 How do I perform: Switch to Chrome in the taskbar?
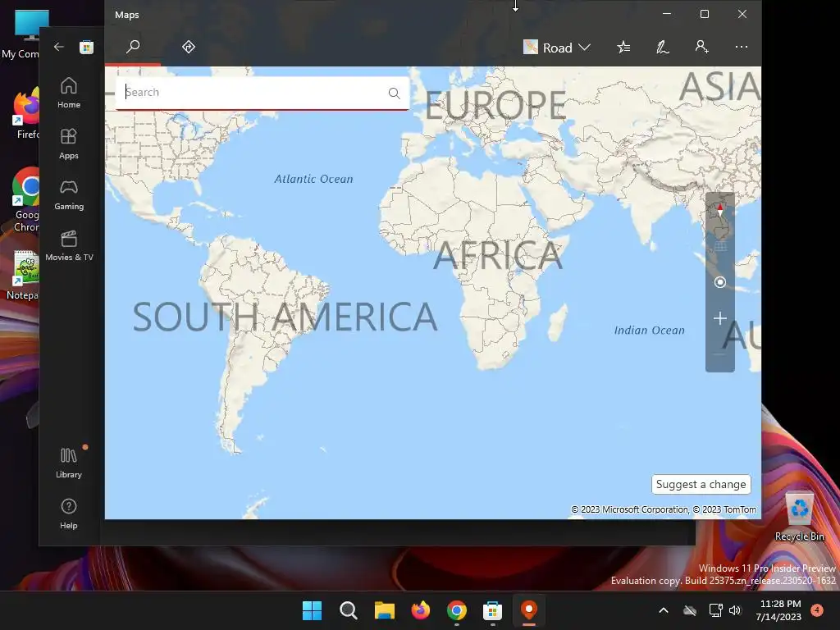click(x=456, y=610)
